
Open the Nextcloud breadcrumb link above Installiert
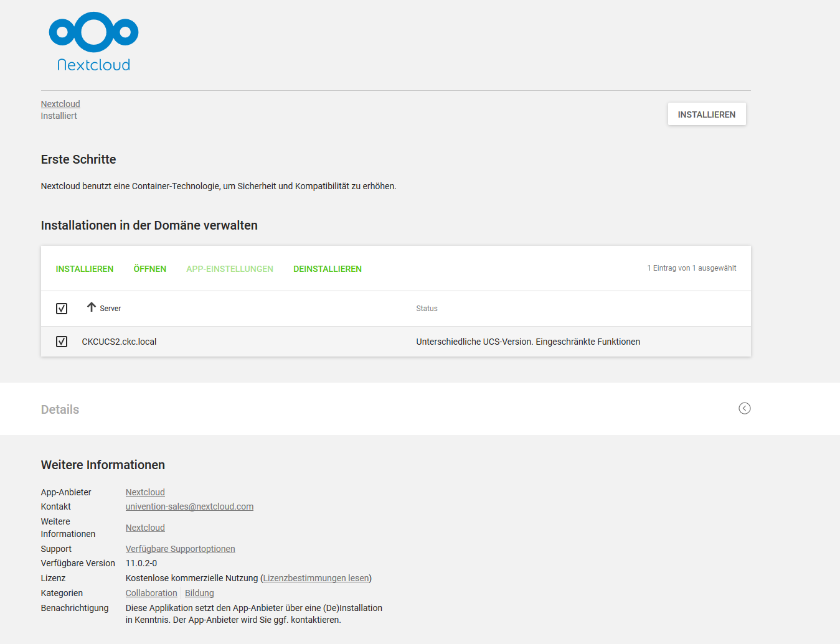60,104
